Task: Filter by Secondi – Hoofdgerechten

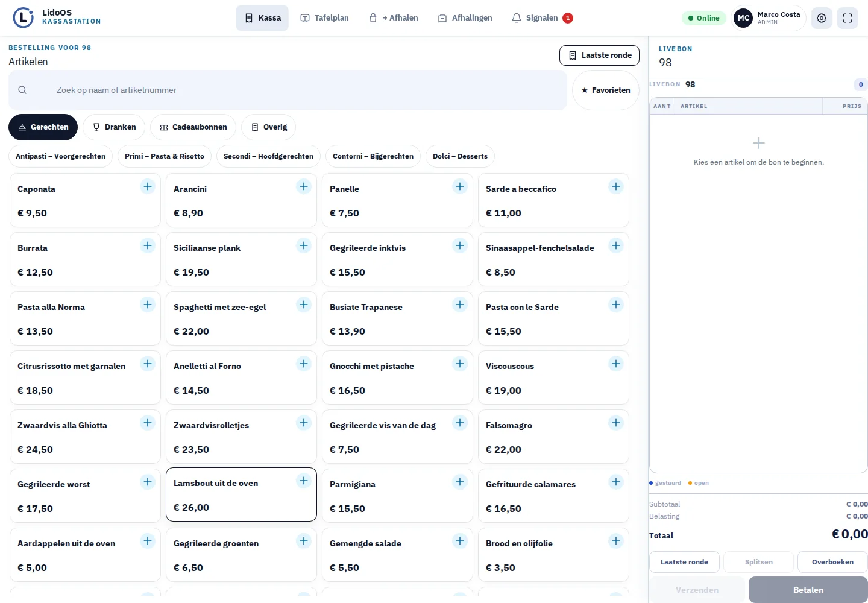Action: (x=268, y=156)
